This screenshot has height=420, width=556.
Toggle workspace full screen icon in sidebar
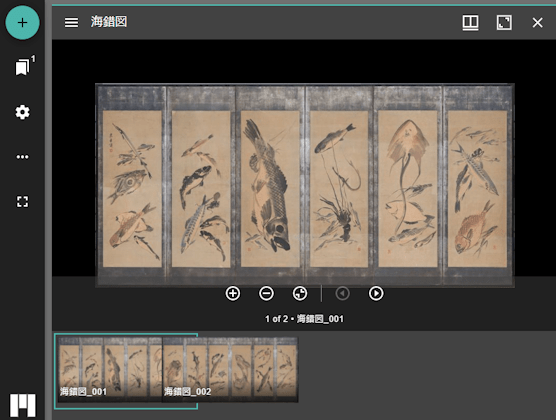(x=22, y=201)
